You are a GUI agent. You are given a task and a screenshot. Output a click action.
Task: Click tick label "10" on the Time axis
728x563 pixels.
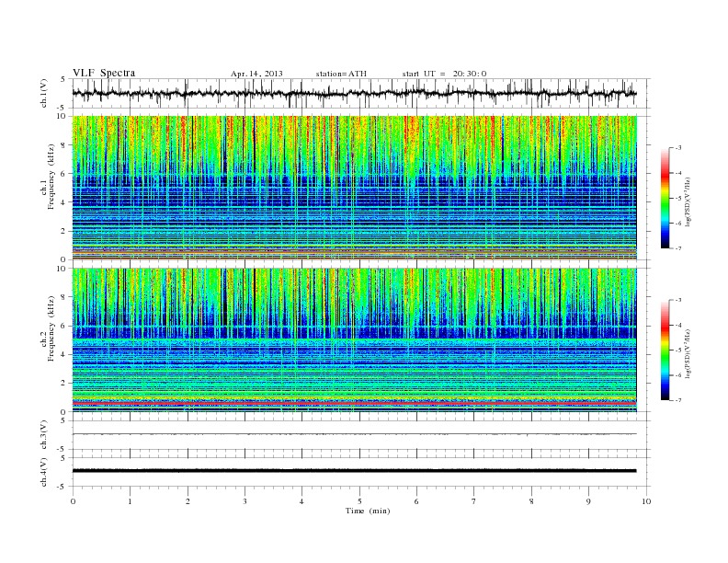click(646, 501)
